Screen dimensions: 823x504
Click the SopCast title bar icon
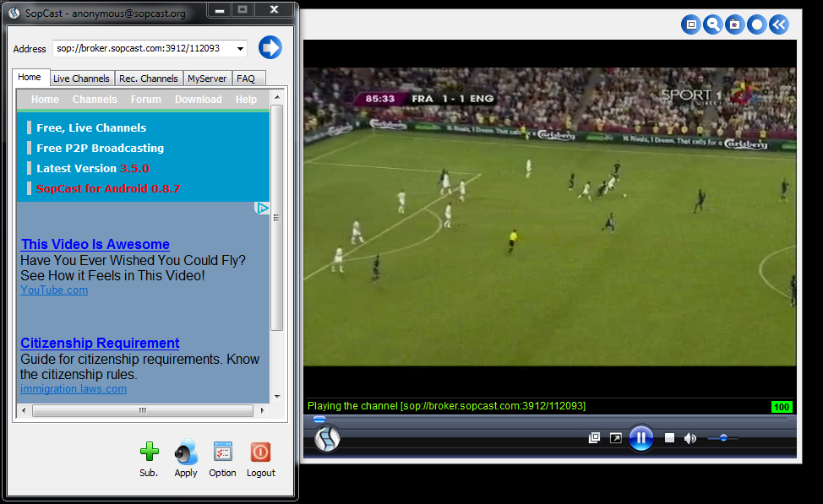click(14, 14)
